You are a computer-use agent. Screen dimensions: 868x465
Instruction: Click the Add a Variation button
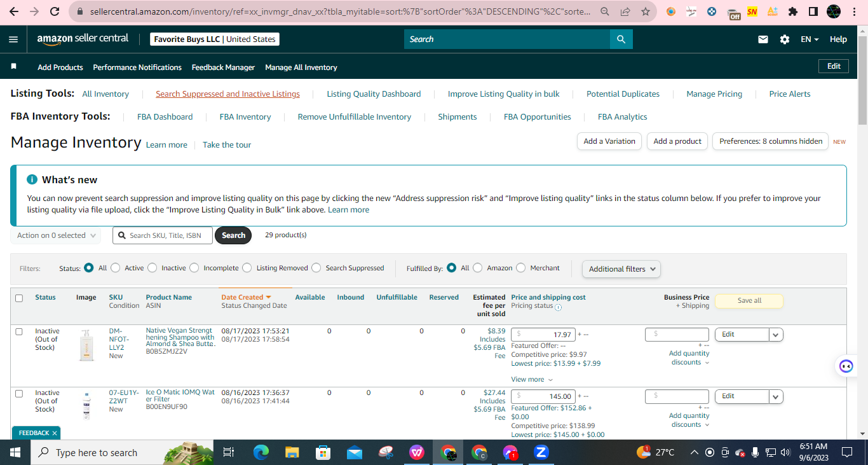pyautogui.click(x=609, y=141)
